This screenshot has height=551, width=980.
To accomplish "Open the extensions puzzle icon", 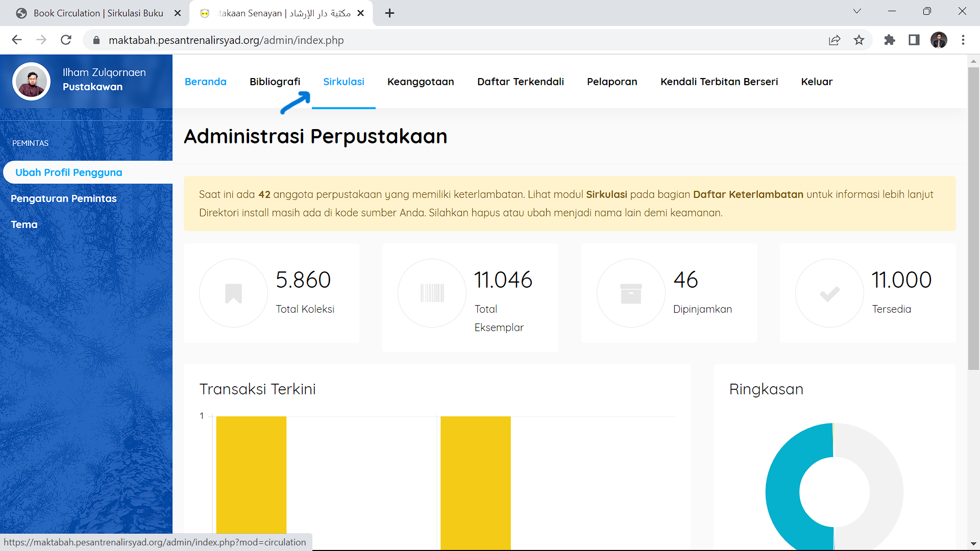I will (890, 40).
